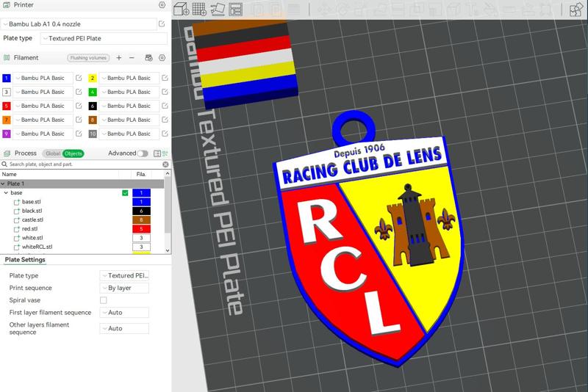Add a new filament with plus icon

pos(119,58)
